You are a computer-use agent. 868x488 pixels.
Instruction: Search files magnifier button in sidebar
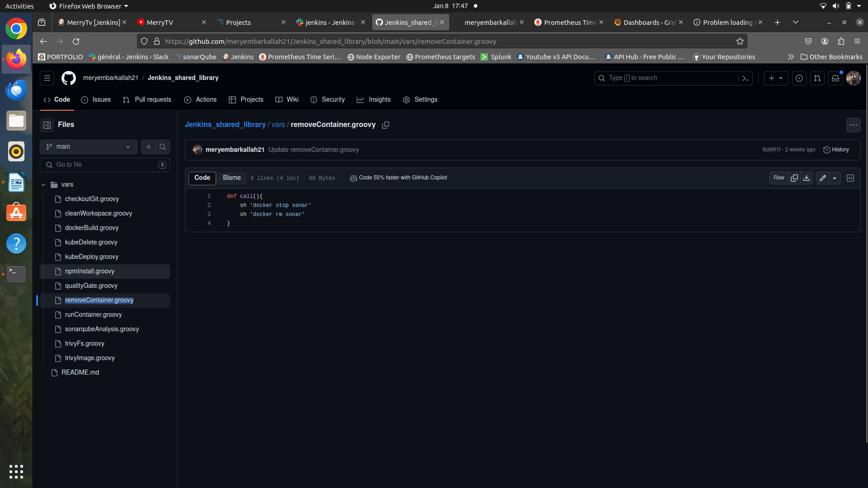tap(163, 147)
